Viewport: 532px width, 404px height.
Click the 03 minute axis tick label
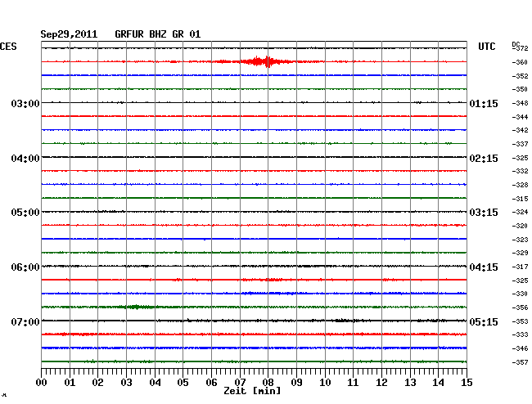pyautogui.click(x=126, y=382)
